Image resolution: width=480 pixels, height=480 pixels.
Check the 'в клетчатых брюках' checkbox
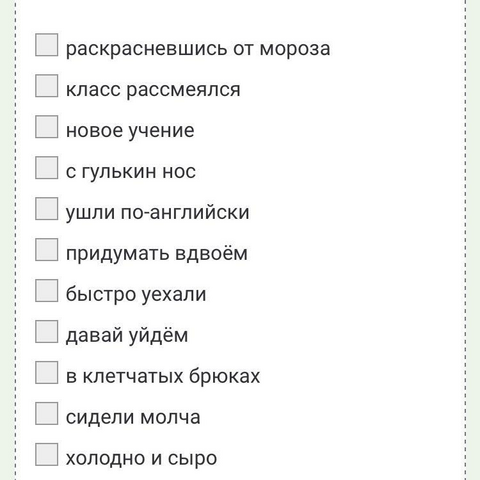(x=47, y=373)
